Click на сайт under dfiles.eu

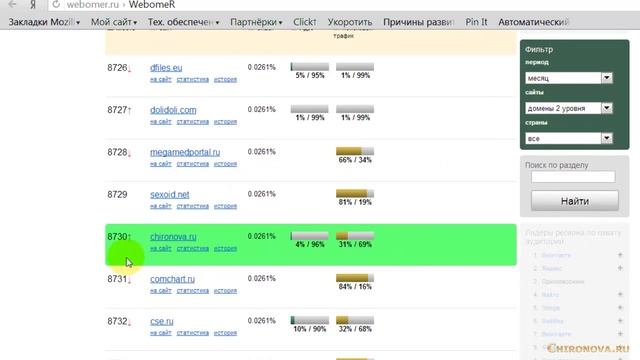pyautogui.click(x=160, y=80)
